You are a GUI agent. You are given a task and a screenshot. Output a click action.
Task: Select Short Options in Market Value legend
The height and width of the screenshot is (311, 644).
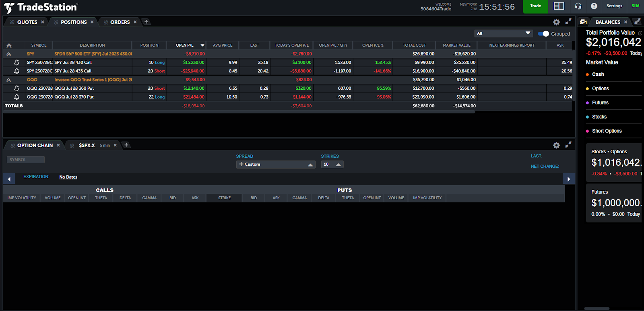[607, 131]
